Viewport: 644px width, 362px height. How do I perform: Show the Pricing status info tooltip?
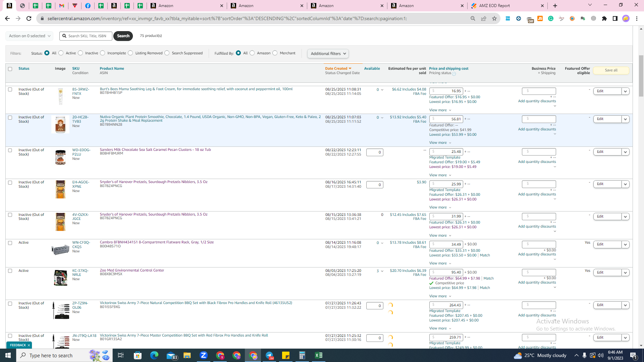[454, 74]
